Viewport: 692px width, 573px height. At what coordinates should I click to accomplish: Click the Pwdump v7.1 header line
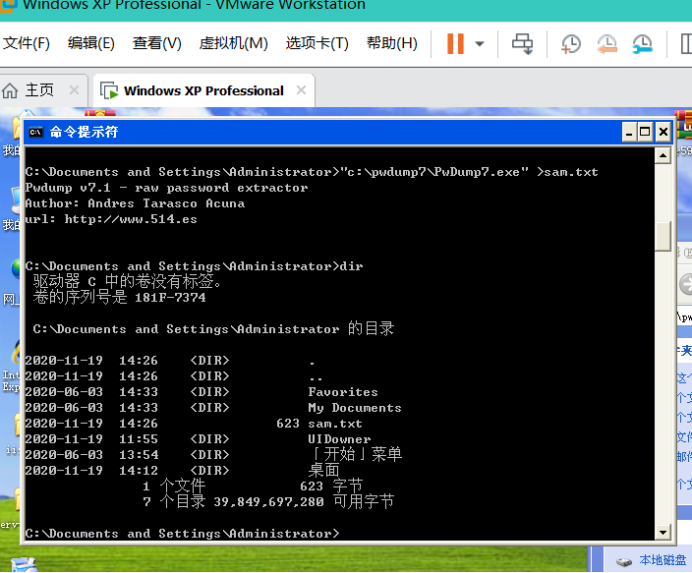166,188
